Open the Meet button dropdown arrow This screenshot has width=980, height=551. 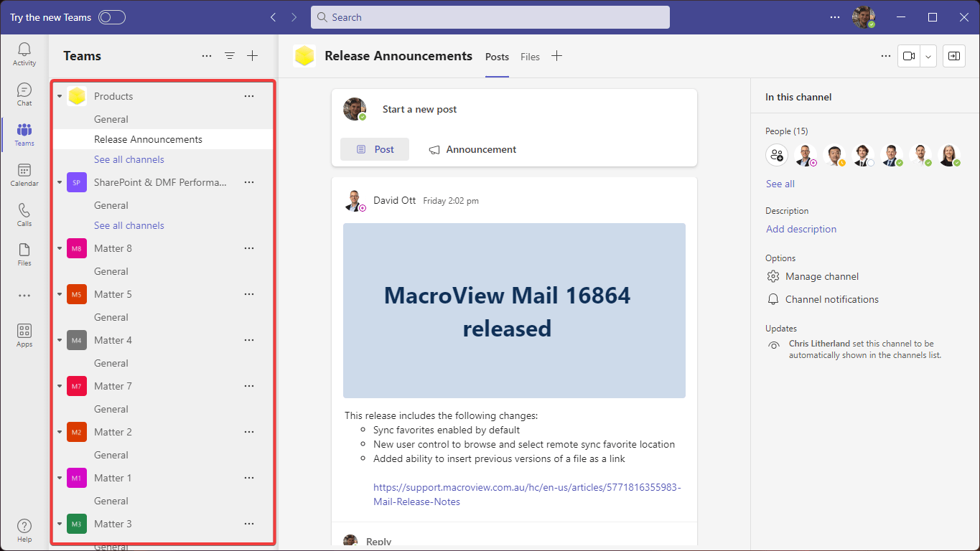tap(927, 55)
